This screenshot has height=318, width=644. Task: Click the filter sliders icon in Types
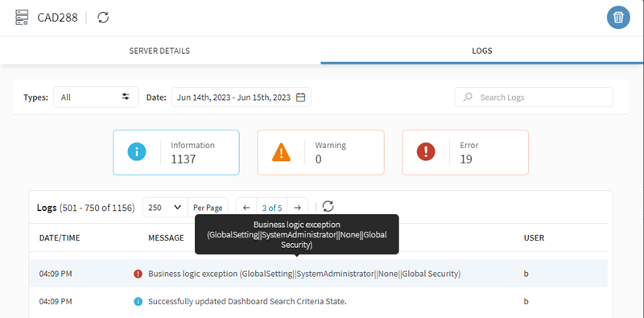click(x=126, y=97)
